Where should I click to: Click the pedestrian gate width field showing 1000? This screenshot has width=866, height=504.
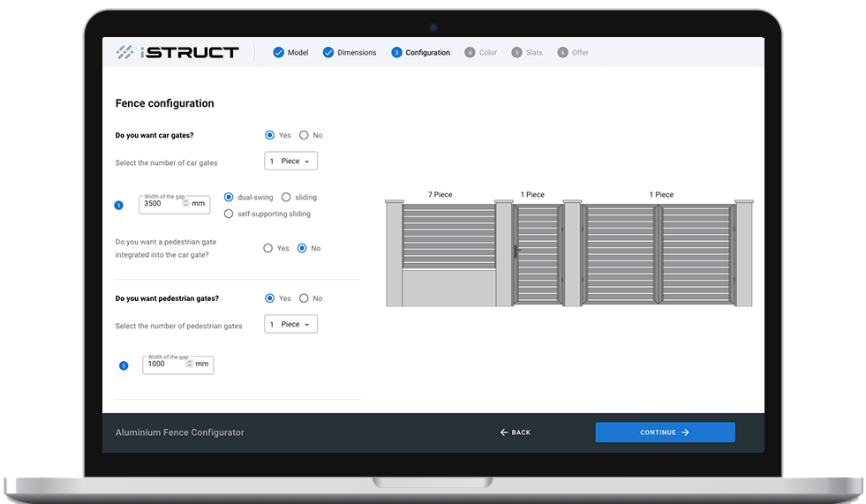[x=178, y=365]
